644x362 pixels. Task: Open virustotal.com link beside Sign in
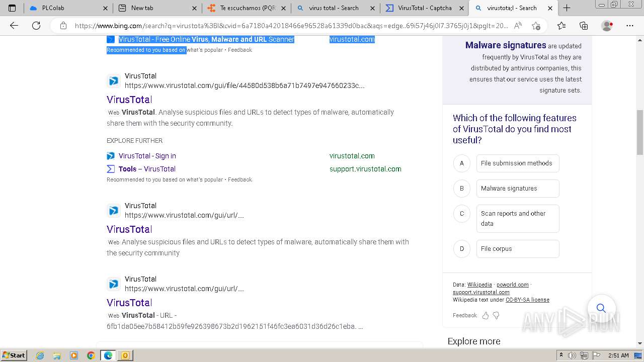(352, 156)
